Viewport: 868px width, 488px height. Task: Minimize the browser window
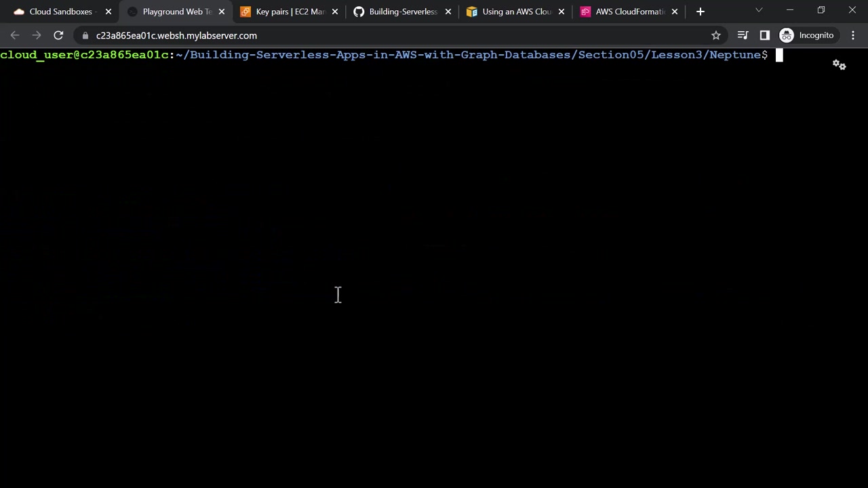[x=790, y=10]
